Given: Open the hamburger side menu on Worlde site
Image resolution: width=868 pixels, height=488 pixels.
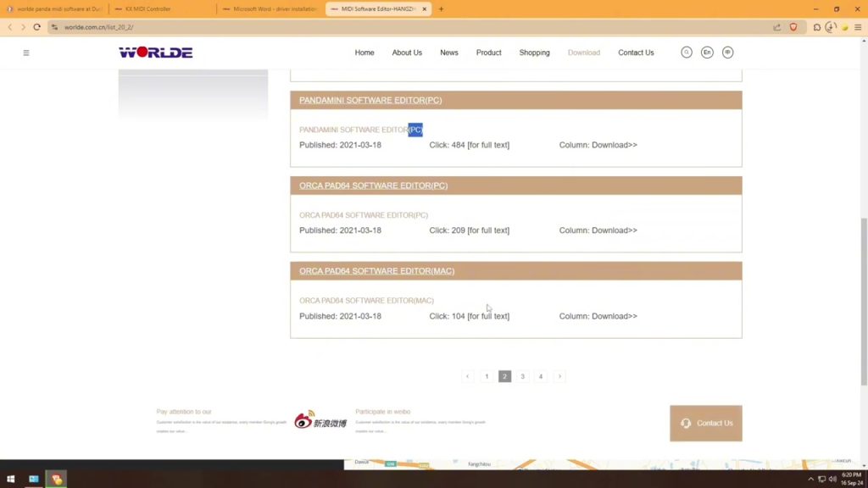Looking at the screenshot, I should pos(26,53).
